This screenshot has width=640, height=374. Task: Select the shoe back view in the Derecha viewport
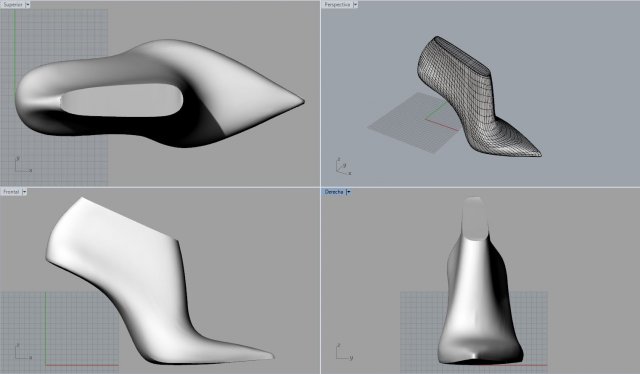pos(480,281)
